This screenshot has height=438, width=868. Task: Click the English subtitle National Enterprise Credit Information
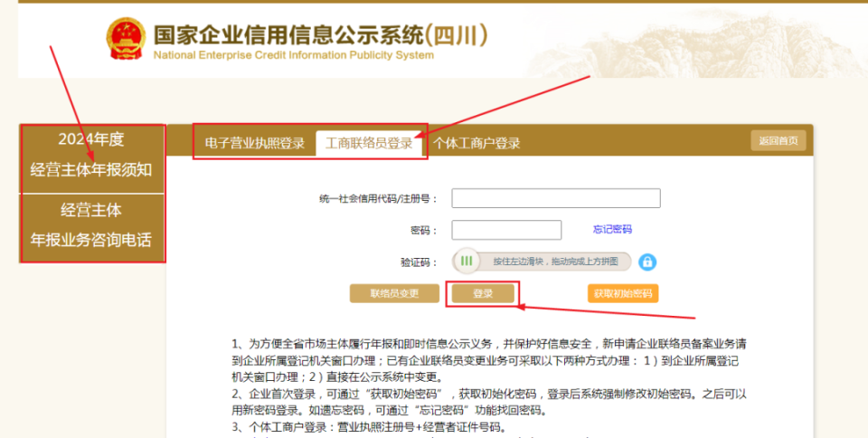[x=293, y=55]
